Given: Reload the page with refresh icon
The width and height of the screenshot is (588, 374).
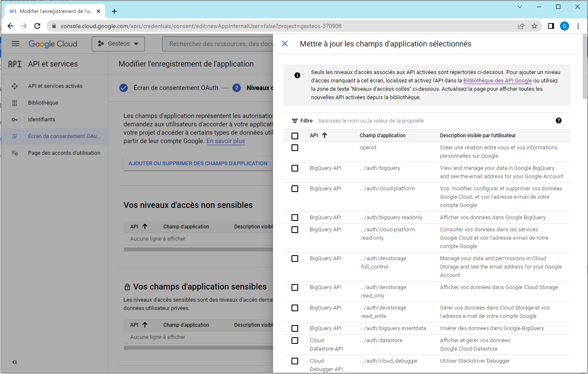Looking at the screenshot, I should tap(37, 26).
